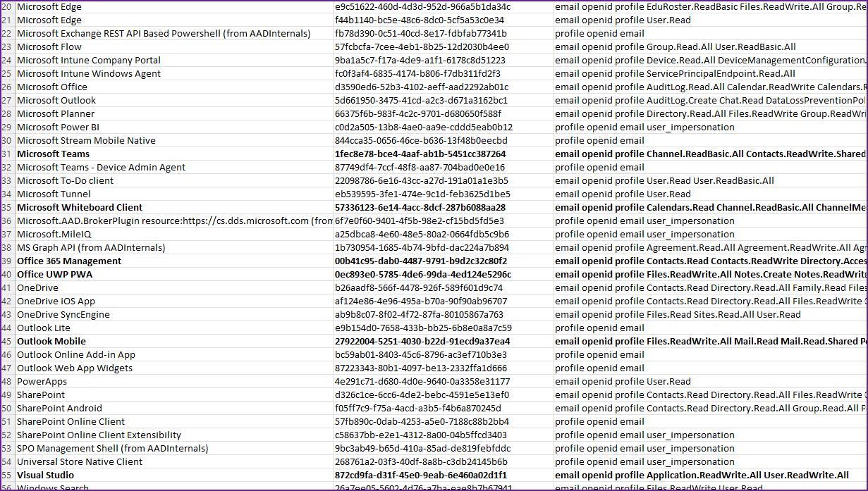The width and height of the screenshot is (868, 491).
Task: Click scopes cell reading User.Read User.ReadBasic.All
Action: pyautogui.click(x=711, y=181)
